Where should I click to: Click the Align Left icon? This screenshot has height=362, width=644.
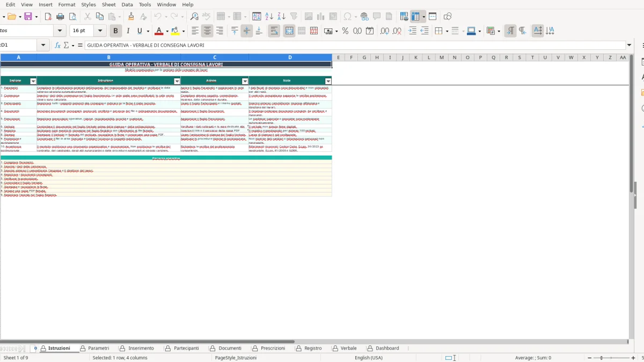pyautogui.click(x=195, y=31)
